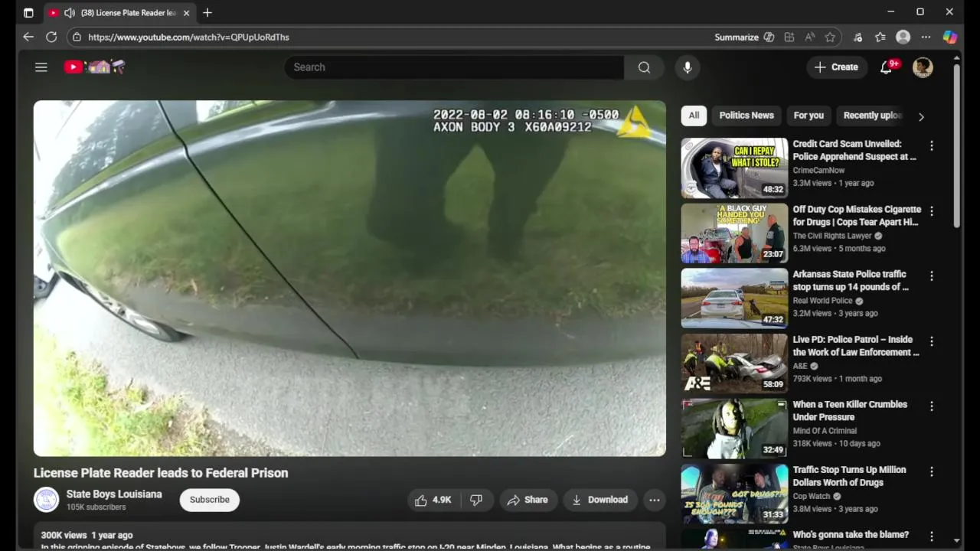This screenshot has width=980, height=551.
Task: Click the Create button
Action: (837, 67)
